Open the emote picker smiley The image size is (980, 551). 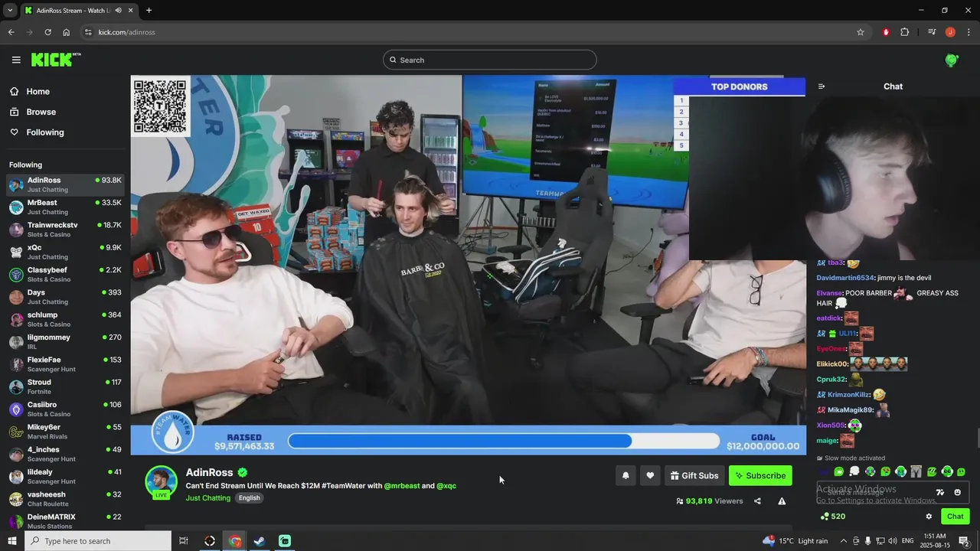[x=957, y=492]
